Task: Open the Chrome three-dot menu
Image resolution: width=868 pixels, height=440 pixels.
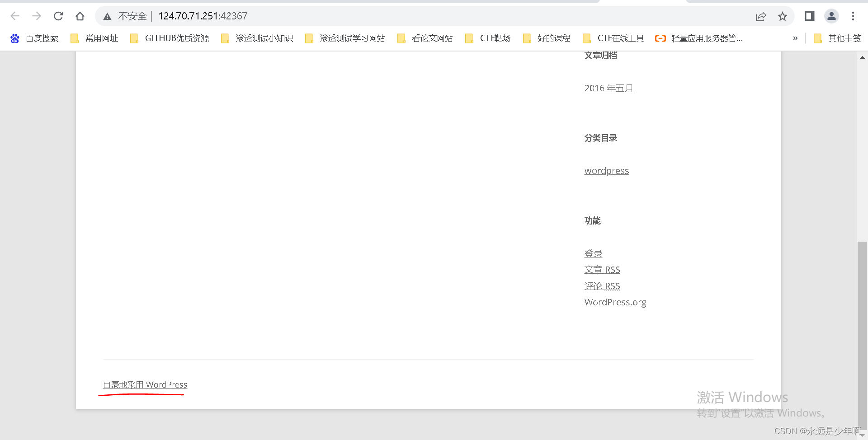Action: pos(853,16)
